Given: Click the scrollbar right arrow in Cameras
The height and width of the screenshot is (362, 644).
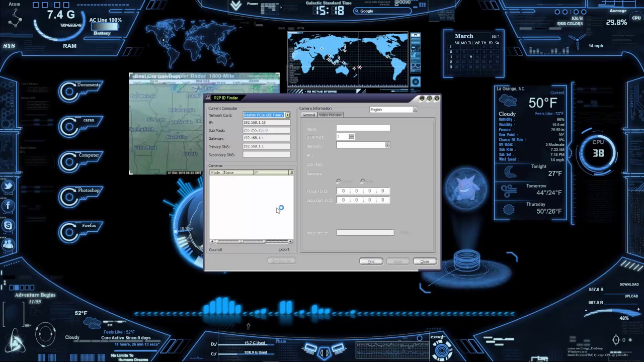Looking at the screenshot, I should 291,241.
